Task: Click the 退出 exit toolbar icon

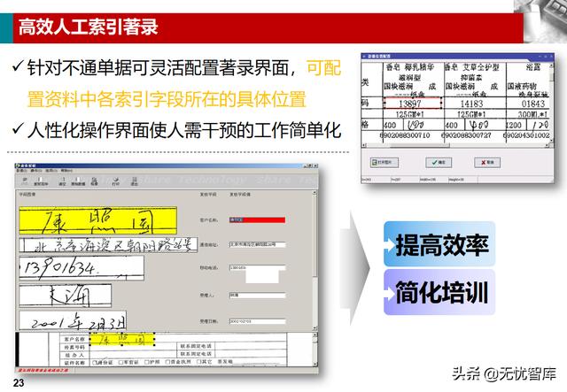Action: tap(134, 181)
